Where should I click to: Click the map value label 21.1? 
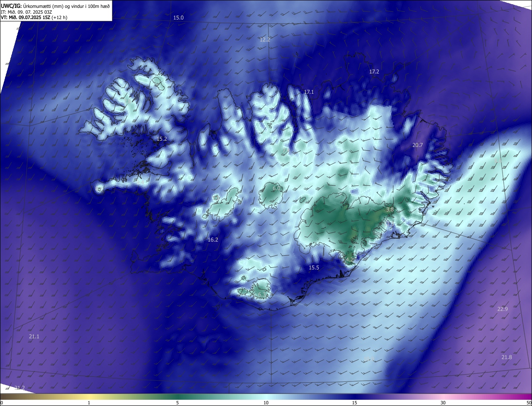pos(34,336)
